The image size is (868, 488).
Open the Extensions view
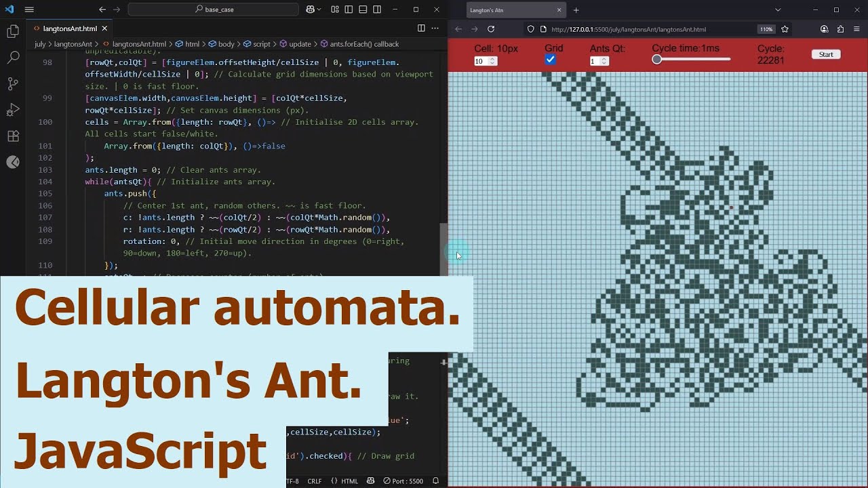pyautogui.click(x=13, y=136)
